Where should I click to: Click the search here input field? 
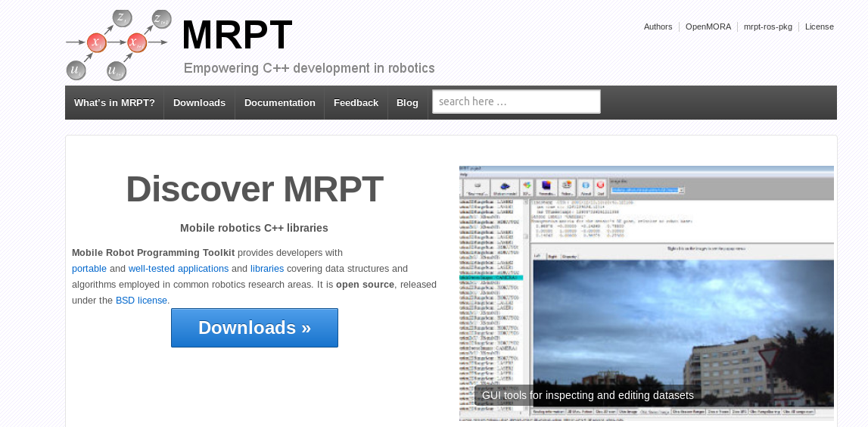[x=516, y=101]
